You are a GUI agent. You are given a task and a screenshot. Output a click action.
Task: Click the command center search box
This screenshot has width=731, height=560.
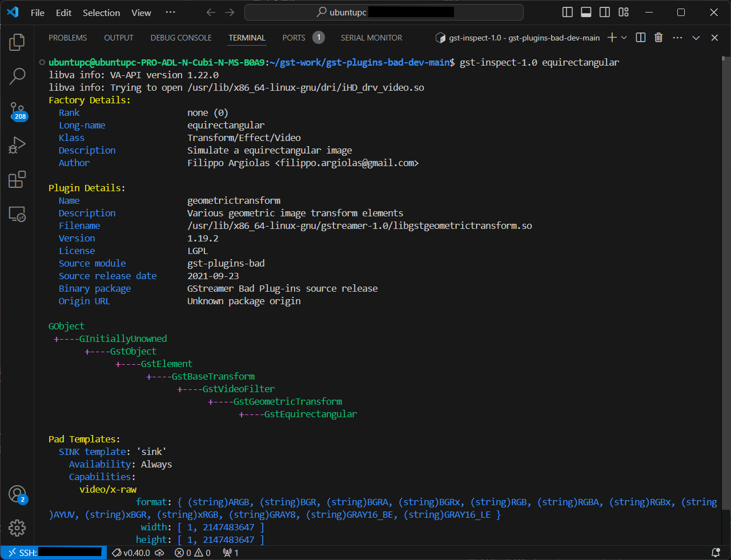[x=384, y=12]
